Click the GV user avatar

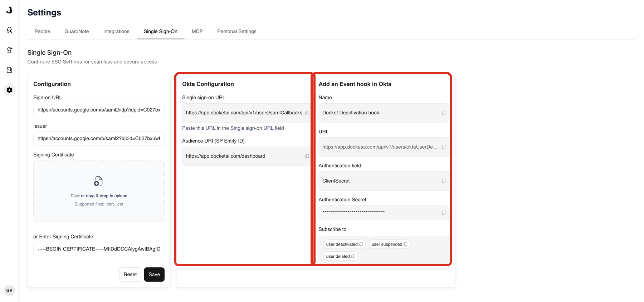click(x=9, y=291)
